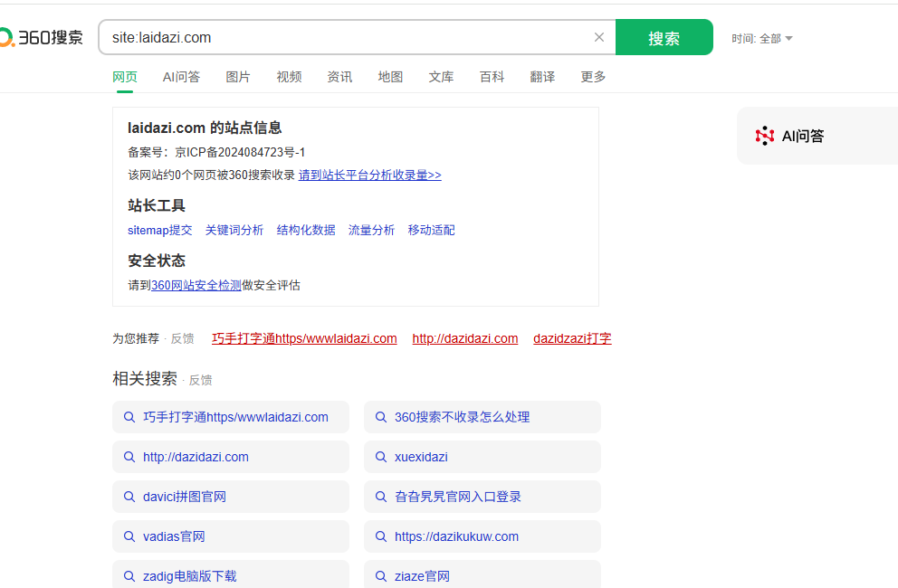Follow the 请到站长平台分析收录量>> link
Image resolution: width=898 pixels, height=588 pixels.
370,175
